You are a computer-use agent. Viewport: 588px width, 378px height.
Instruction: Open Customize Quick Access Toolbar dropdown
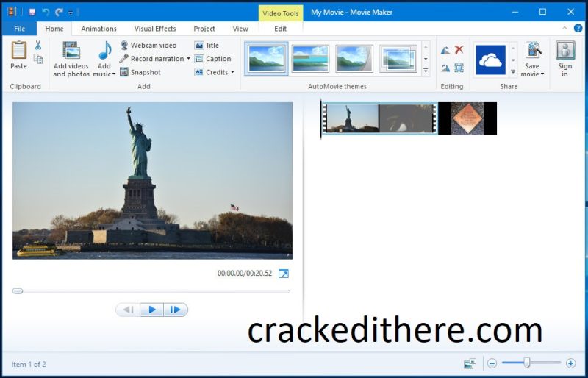71,13
